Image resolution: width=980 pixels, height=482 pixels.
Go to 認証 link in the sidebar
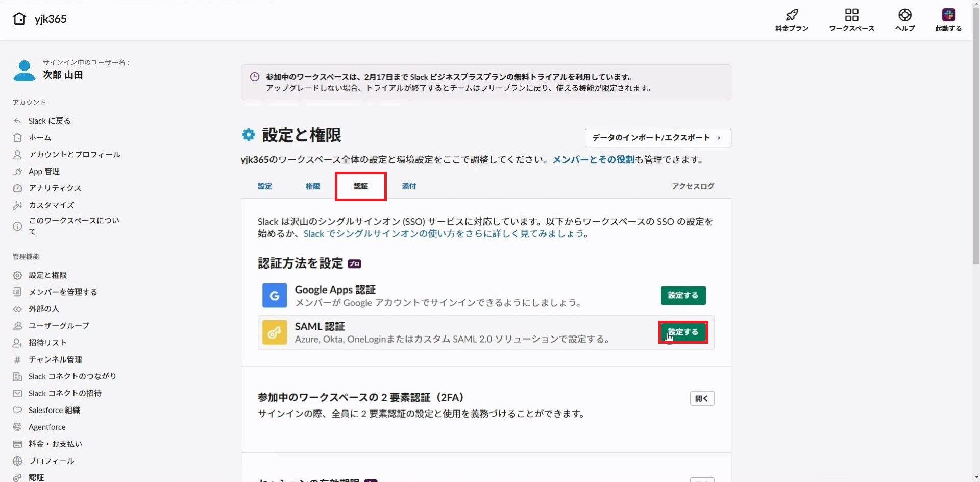coord(36,477)
